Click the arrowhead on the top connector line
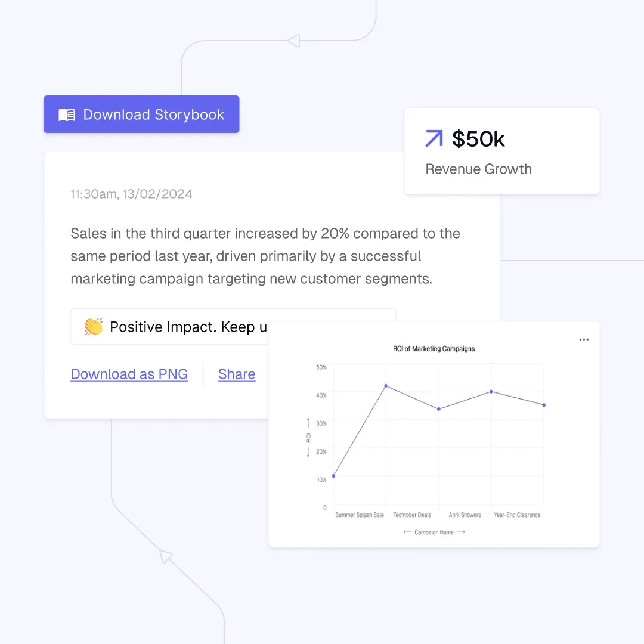 click(x=293, y=41)
